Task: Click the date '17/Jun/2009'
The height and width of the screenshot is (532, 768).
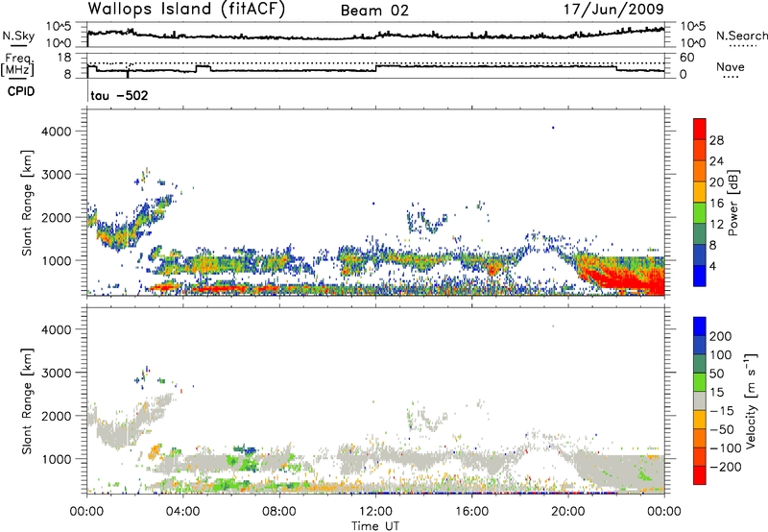Action: click(x=613, y=10)
